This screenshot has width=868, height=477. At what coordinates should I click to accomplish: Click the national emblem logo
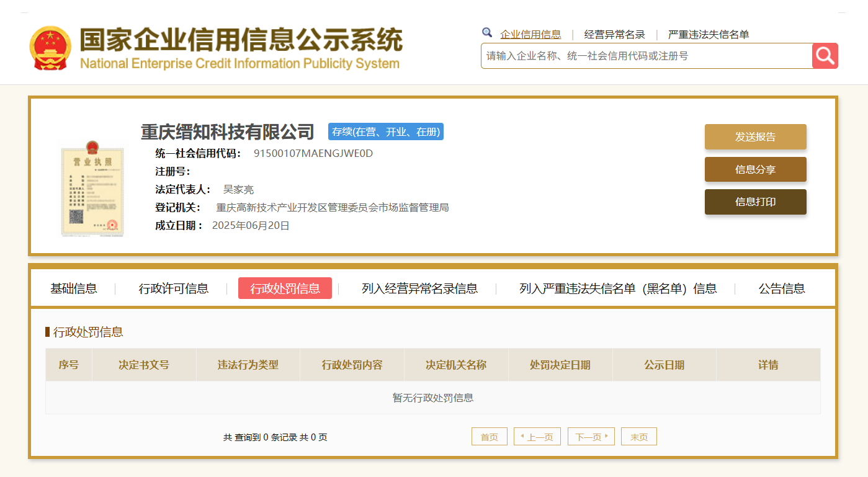[51, 48]
